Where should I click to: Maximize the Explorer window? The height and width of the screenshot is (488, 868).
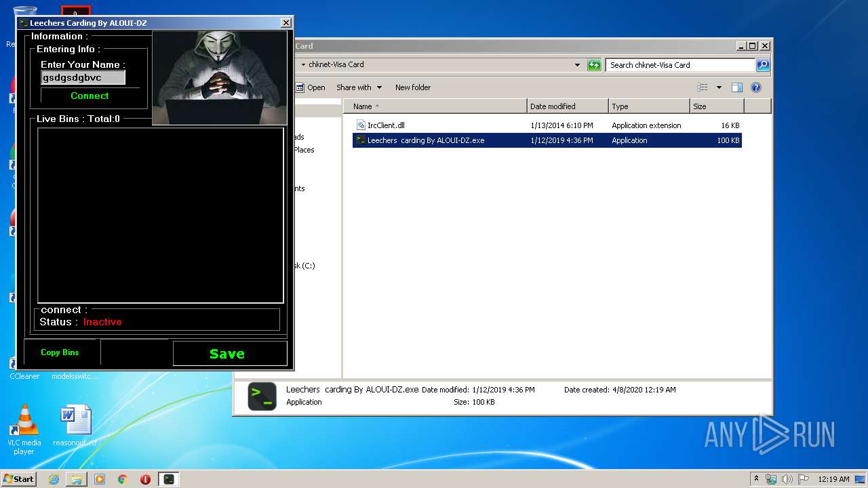tap(752, 46)
